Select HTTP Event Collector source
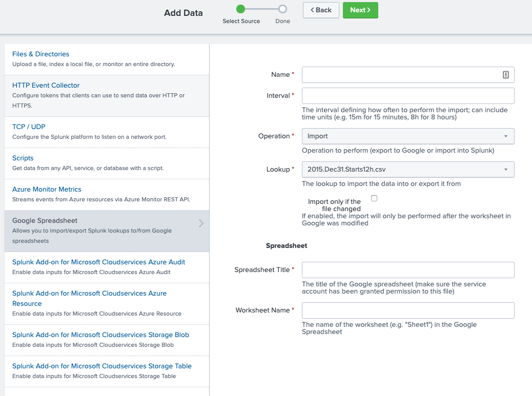 tap(46, 86)
